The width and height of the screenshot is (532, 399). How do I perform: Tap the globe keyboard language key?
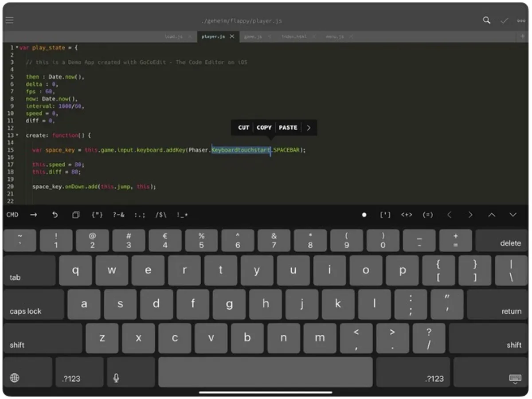point(27,372)
